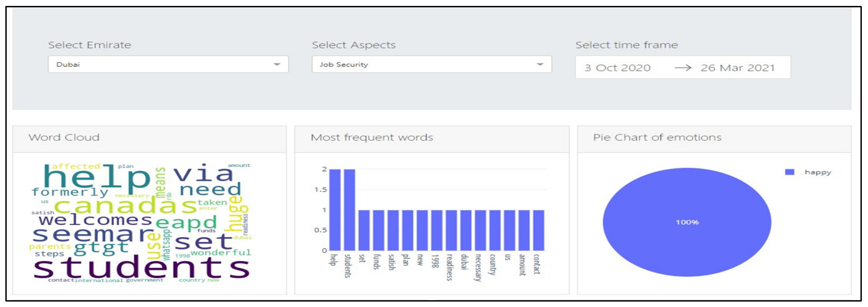Screen dimensions: 868x307
Task: Click the Most frequent words header
Action: 372,137
